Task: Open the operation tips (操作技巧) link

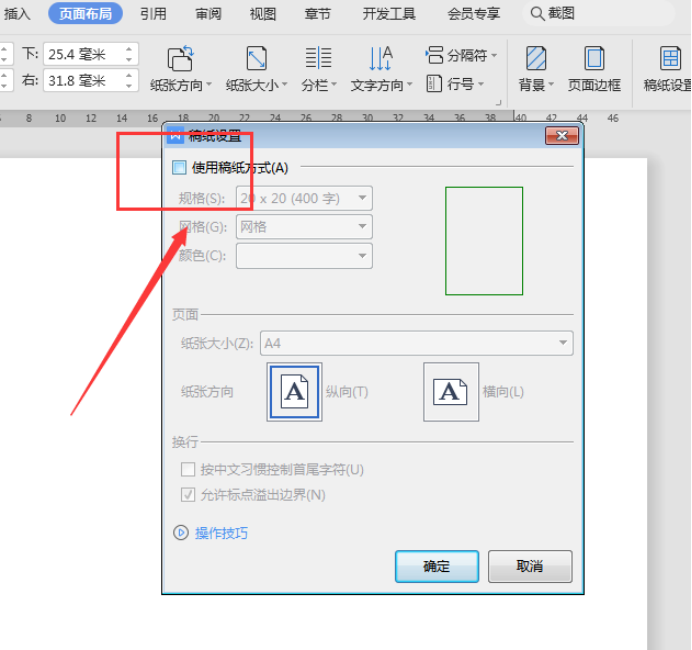Action: 221,533
